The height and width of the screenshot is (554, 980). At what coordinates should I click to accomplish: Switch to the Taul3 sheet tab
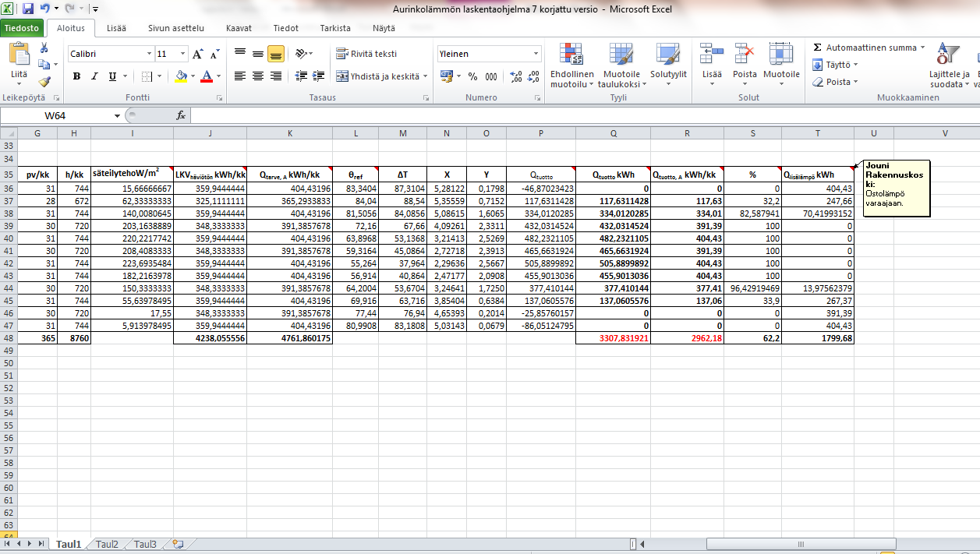(x=145, y=545)
